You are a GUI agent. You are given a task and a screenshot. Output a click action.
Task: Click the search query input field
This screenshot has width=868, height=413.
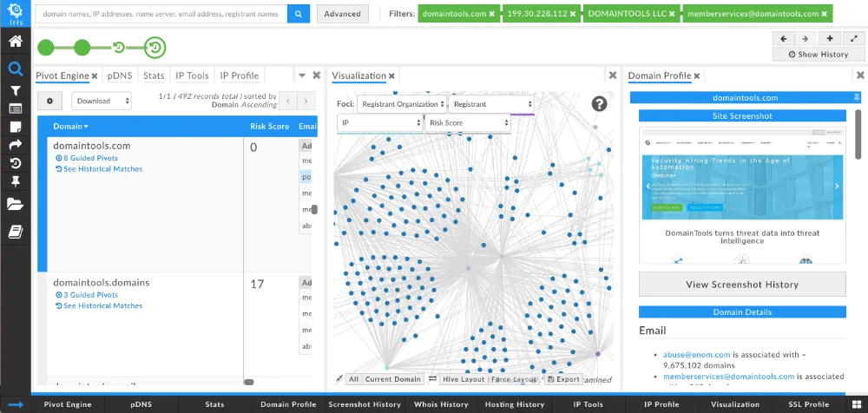coord(161,14)
